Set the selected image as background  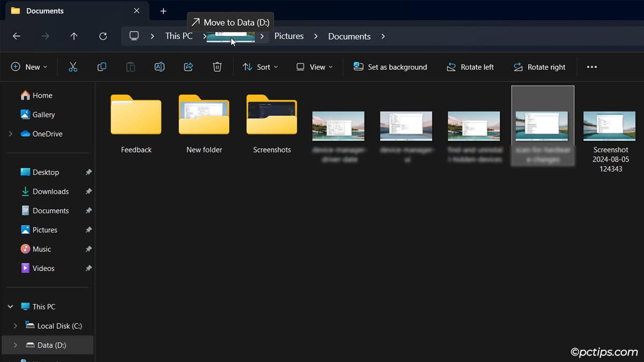390,67
